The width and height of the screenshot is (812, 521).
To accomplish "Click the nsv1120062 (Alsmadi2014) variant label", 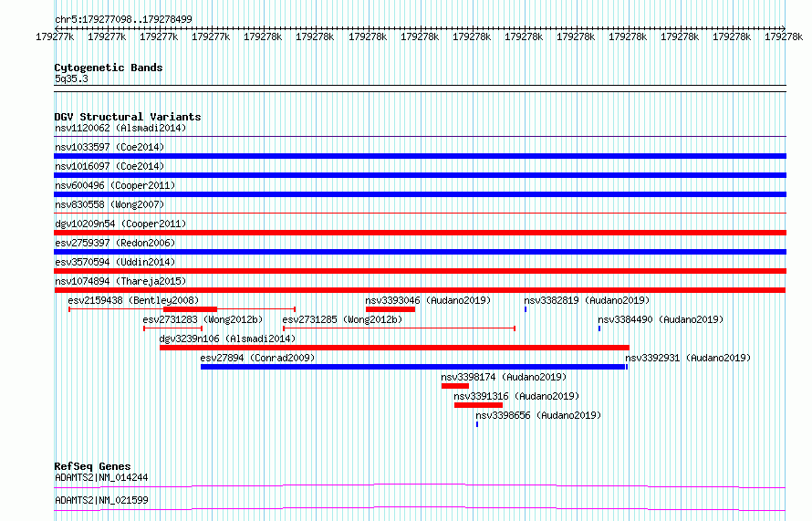I will click(120, 128).
